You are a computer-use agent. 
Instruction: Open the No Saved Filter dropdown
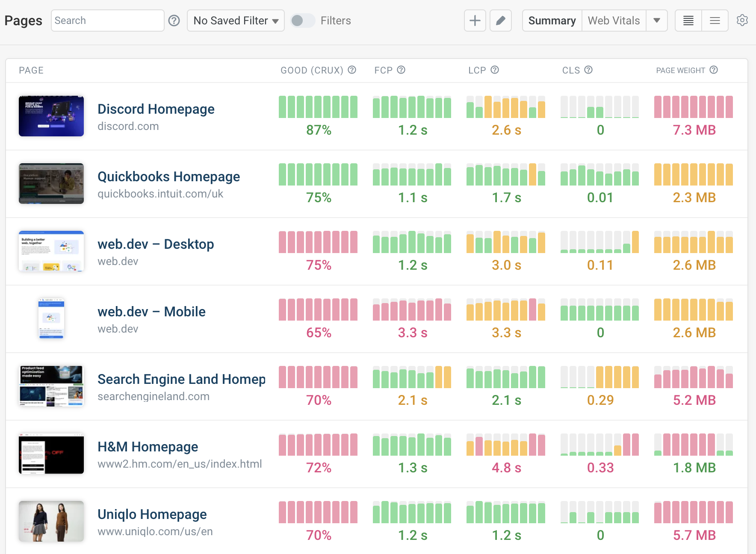[x=236, y=21]
